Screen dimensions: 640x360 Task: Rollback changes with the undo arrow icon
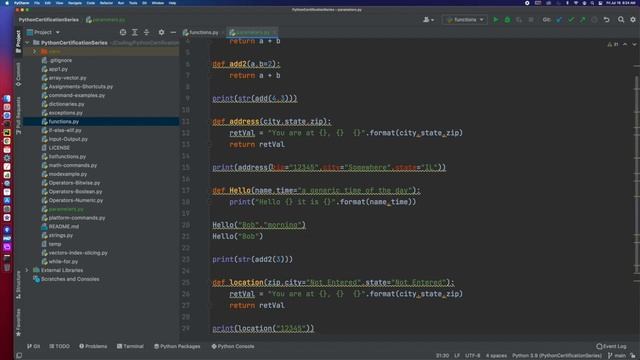pyautogui.click(x=607, y=20)
